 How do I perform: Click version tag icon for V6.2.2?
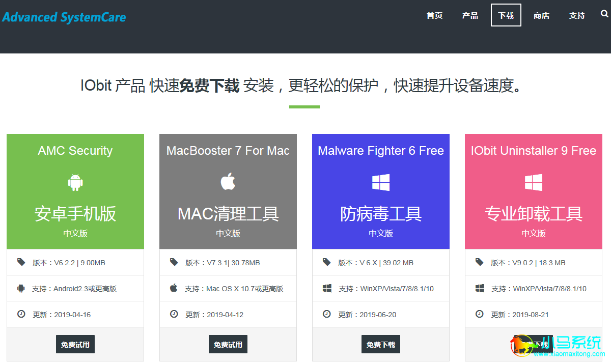(21, 262)
